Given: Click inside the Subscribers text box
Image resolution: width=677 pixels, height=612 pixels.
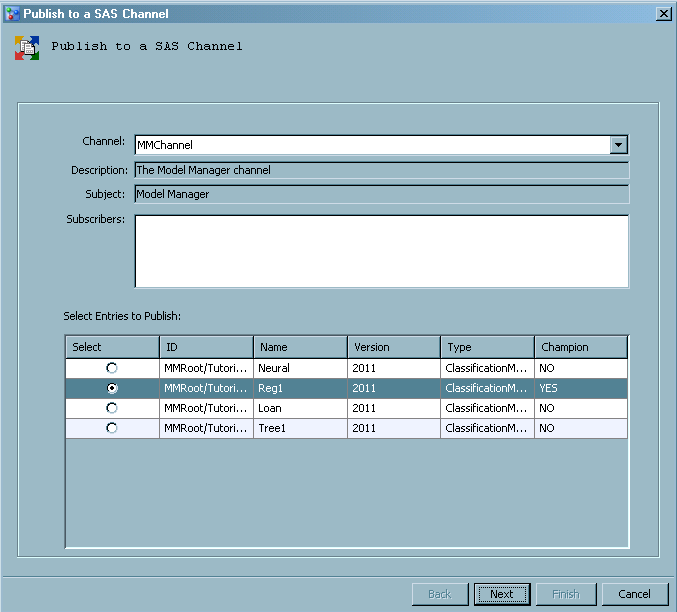Looking at the screenshot, I should coord(381,251).
